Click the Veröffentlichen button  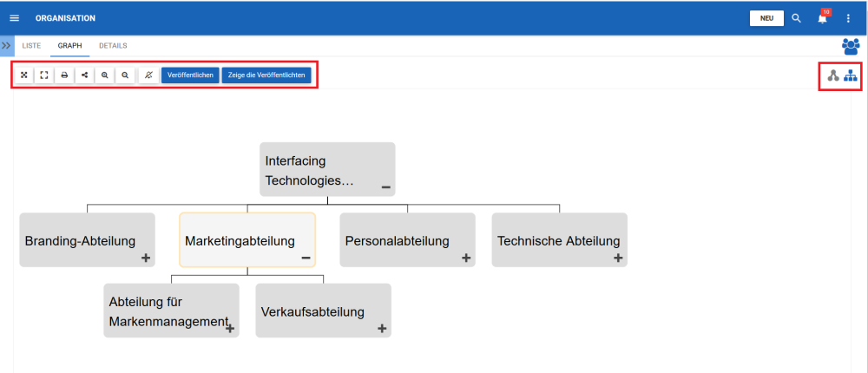(x=190, y=75)
